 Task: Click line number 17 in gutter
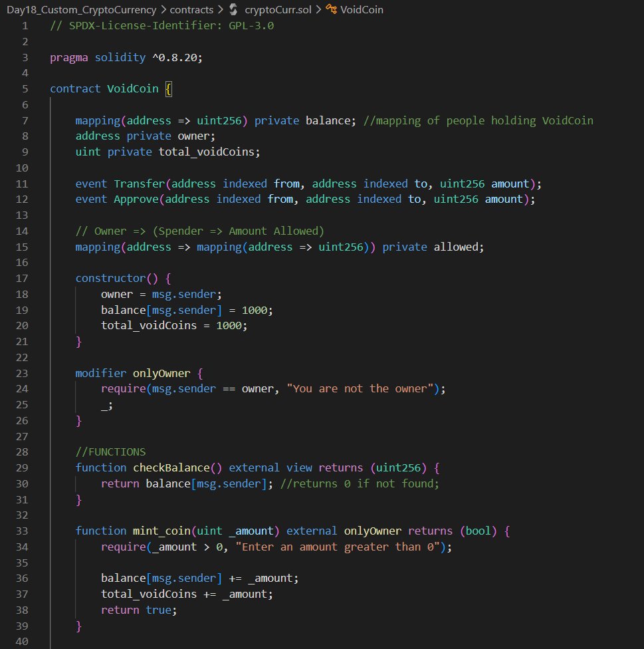click(x=22, y=279)
